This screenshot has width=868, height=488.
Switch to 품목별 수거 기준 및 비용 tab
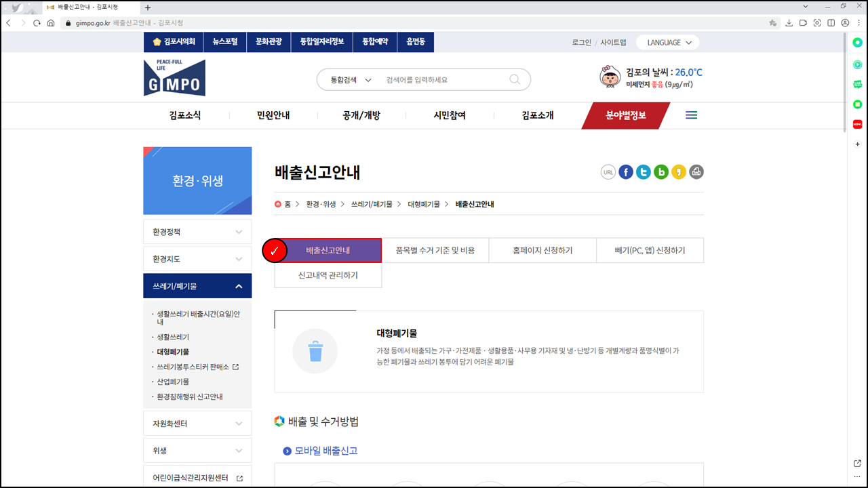pyautogui.click(x=435, y=251)
